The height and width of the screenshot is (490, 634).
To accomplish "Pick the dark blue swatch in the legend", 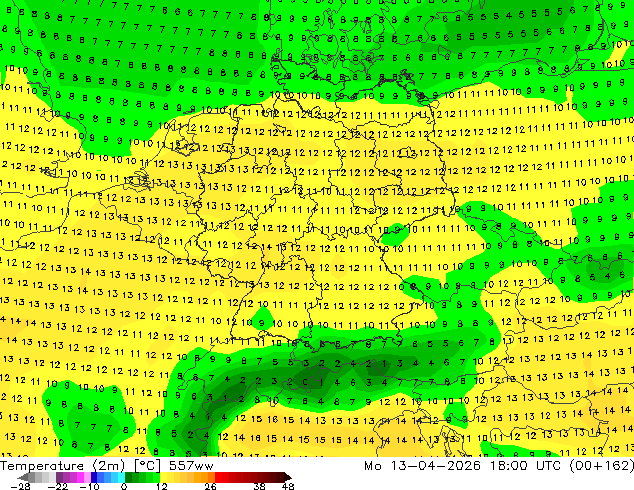I will pos(94,477).
